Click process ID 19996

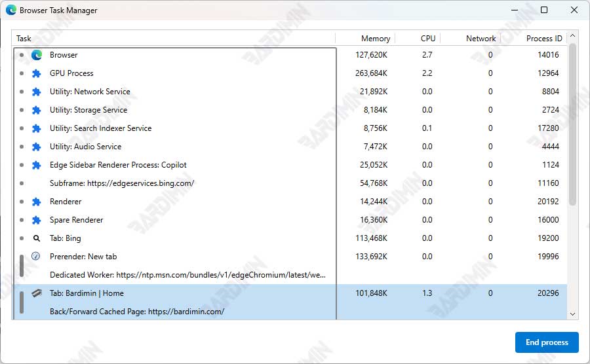pyautogui.click(x=548, y=257)
